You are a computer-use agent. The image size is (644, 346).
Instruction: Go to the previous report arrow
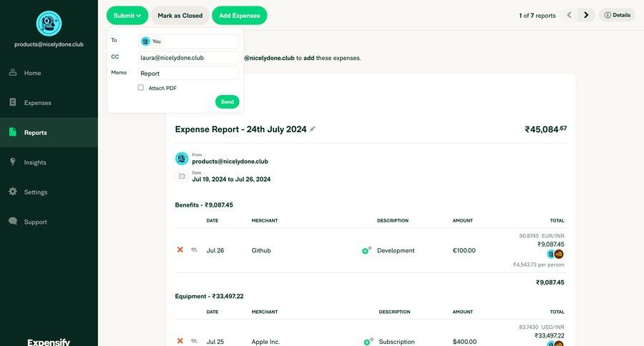point(570,15)
